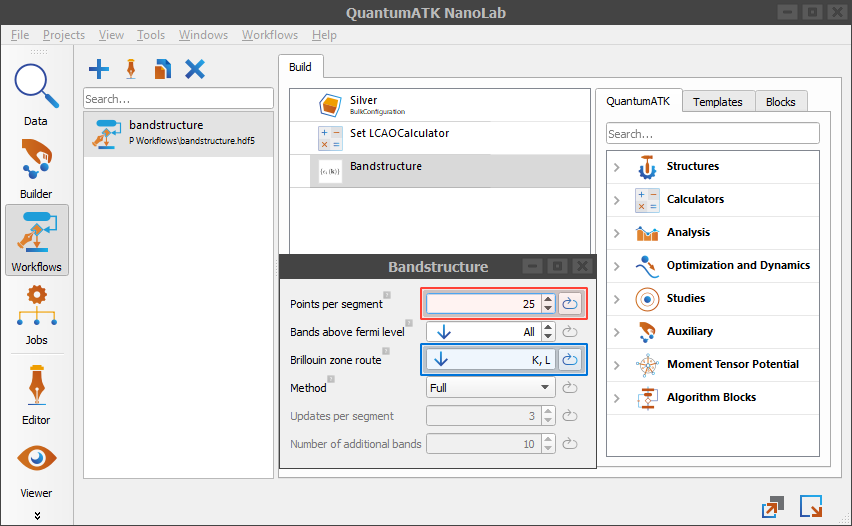Expand the Structures tree node

click(617, 167)
